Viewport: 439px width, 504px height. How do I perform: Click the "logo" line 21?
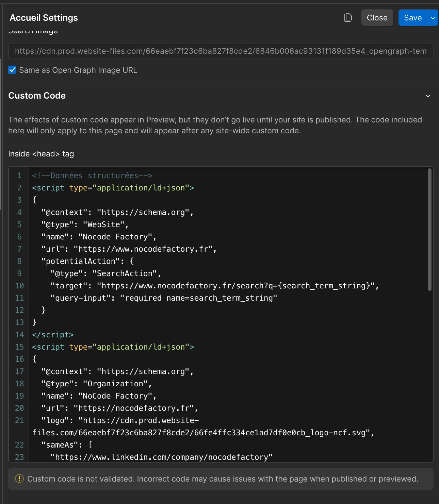[x=203, y=426]
